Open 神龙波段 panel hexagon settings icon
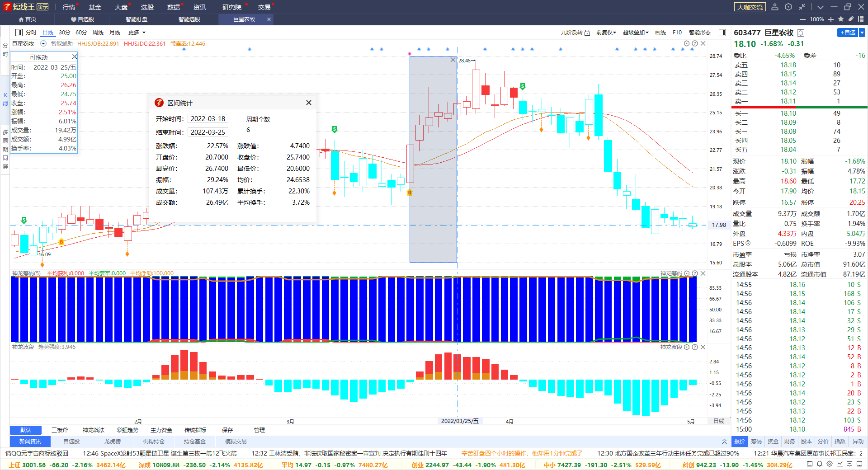Screen dimensions: 868x470 (x=687, y=347)
